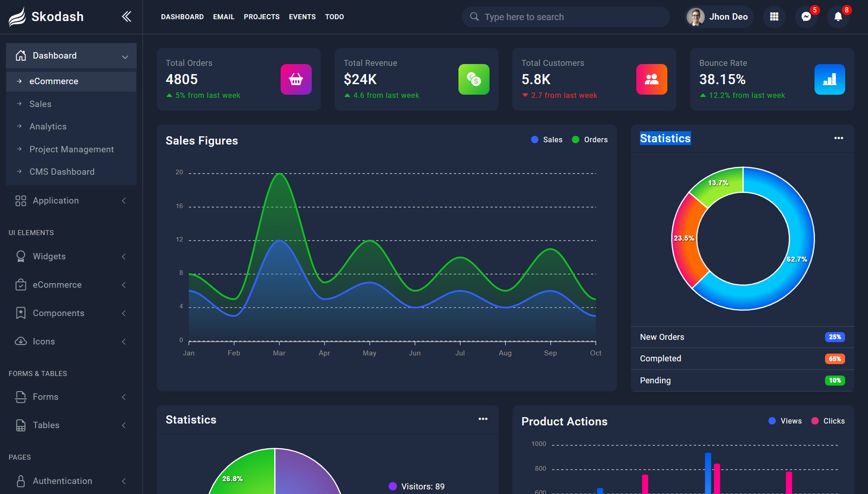
Task: Open Analytics dashboard link in sidebar
Action: tap(48, 127)
